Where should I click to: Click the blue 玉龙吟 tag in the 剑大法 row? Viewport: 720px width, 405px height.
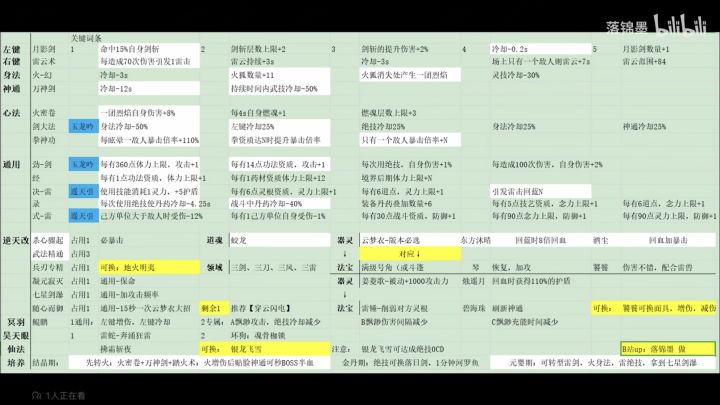pyautogui.click(x=84, y=126)
